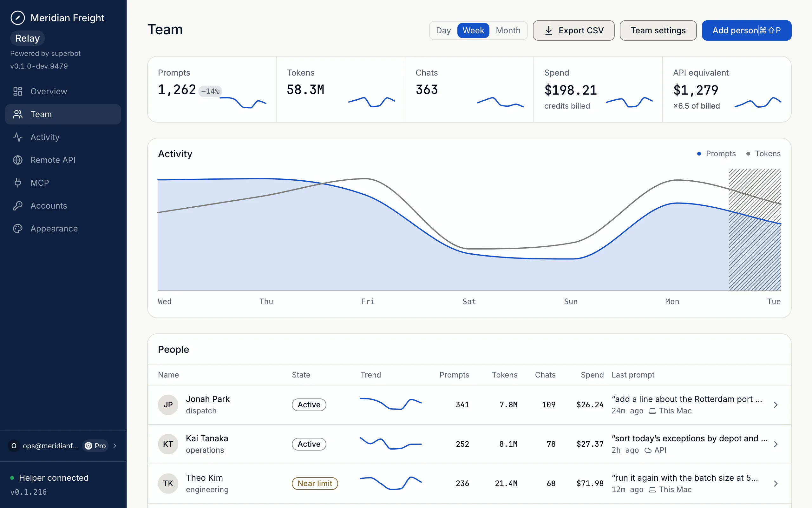Screen dimensions: 812x508
Task: Switch time range to Day
Action: pos(443,30)
